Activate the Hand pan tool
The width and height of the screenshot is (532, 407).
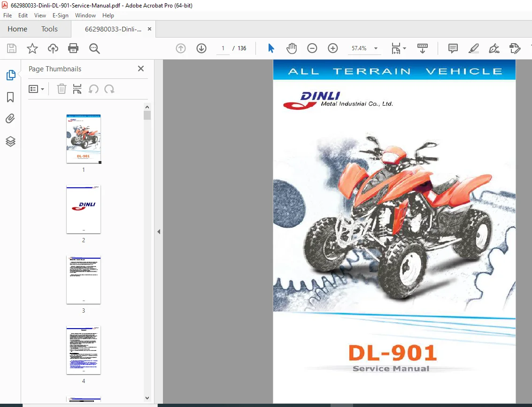tap(292, 48)
